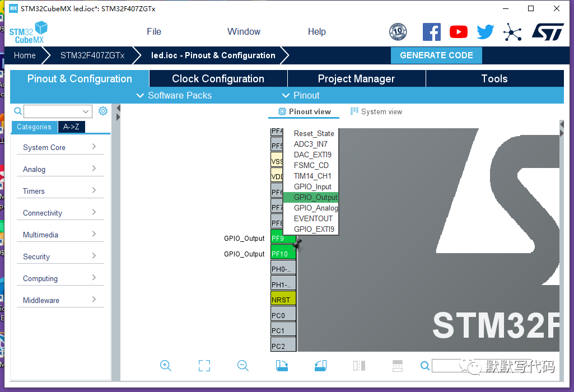Rotate the chip view counterclockwise
This screenshot has height=392, width=574.
[320, 365]
